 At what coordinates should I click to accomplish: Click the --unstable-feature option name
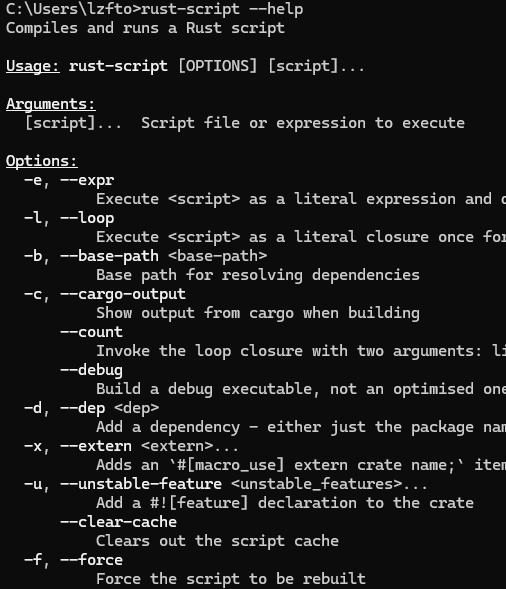click(141, 484)
